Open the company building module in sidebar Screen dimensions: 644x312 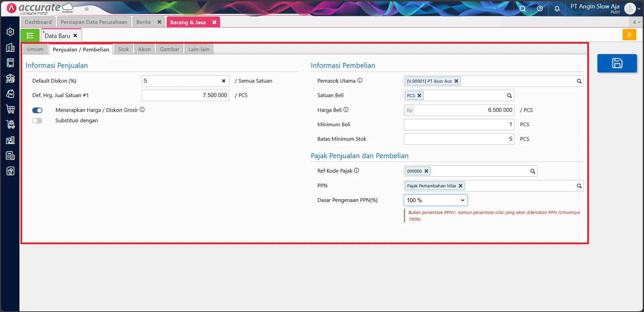pos(10,47)
